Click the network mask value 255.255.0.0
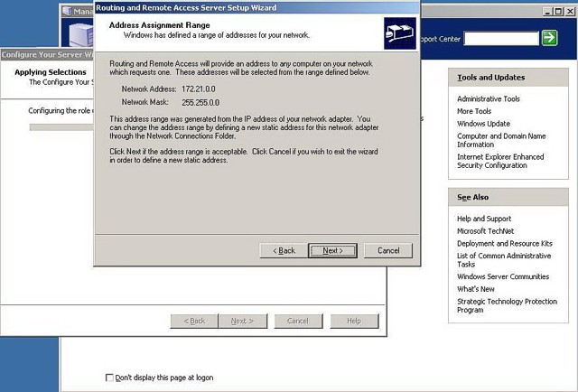578x392 pixels. click(x=200, y=102)
